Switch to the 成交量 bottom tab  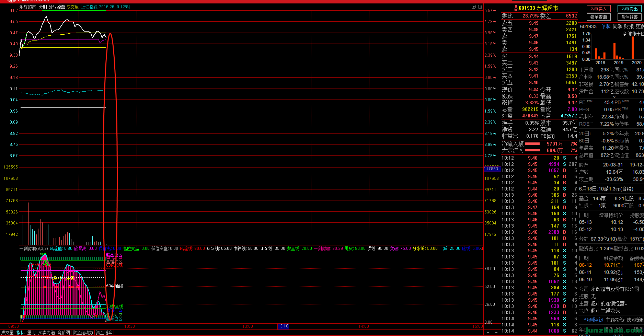7,333
